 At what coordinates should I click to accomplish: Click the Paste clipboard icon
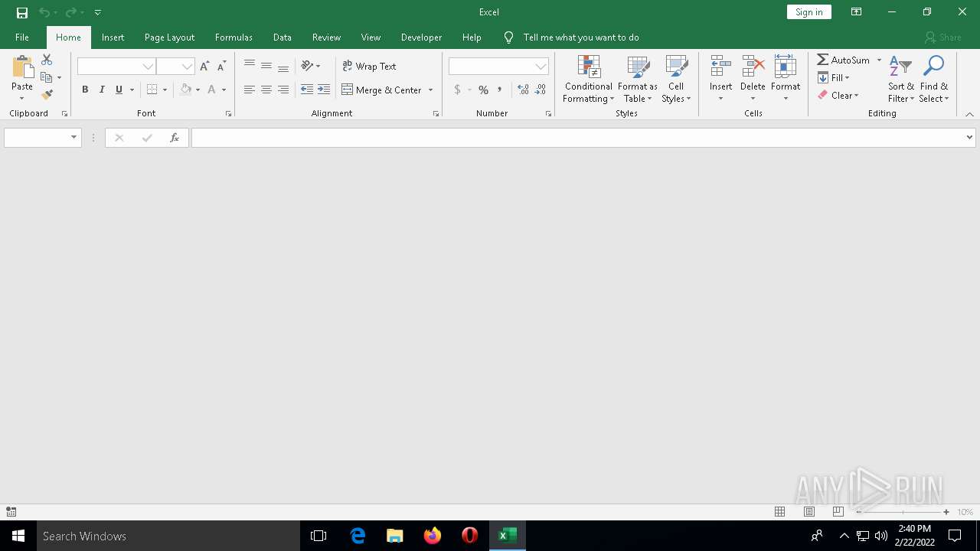[x=22, y=67]
